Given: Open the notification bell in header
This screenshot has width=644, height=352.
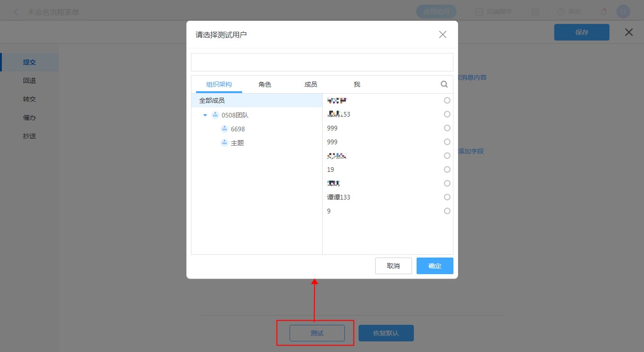Looking at the screenshot, I should click(603, 12).
